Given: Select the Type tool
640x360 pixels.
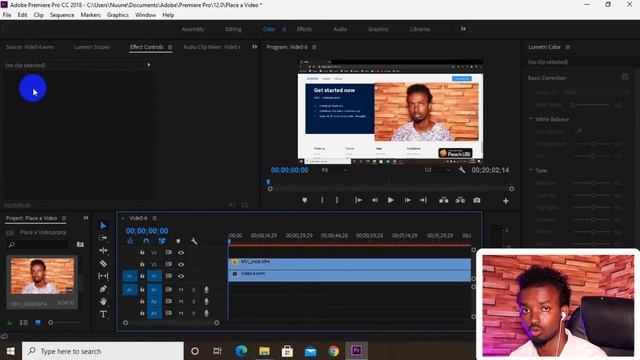Looking at the screenshot, I should [103, 314].
